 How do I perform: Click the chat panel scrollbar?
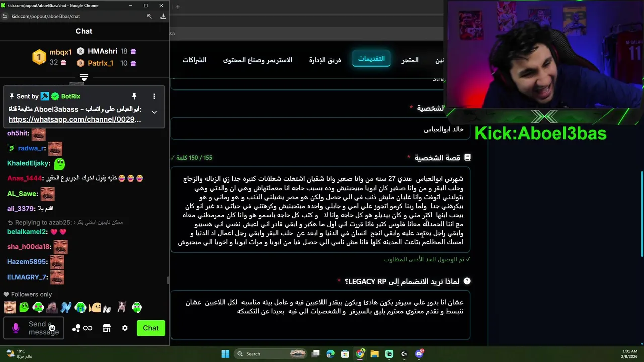[168, 280]
